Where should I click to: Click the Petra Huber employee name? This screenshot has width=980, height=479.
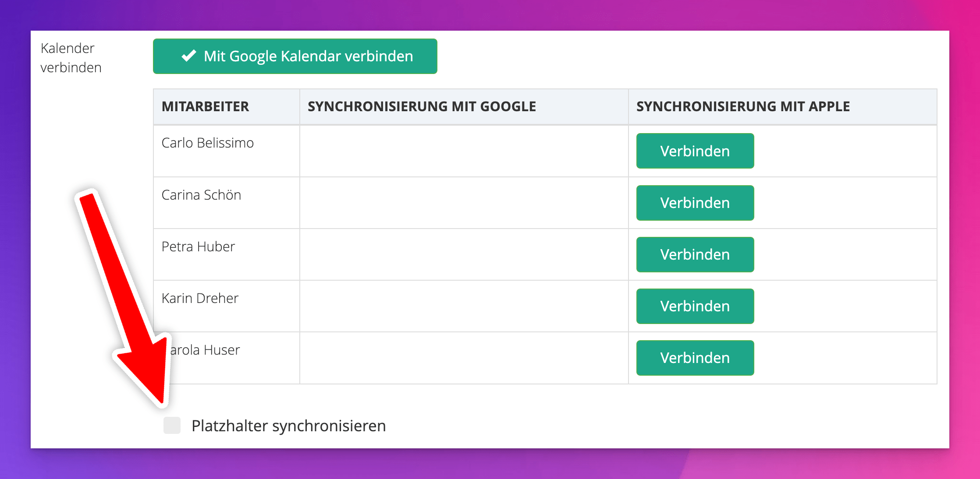pos(198,247)
